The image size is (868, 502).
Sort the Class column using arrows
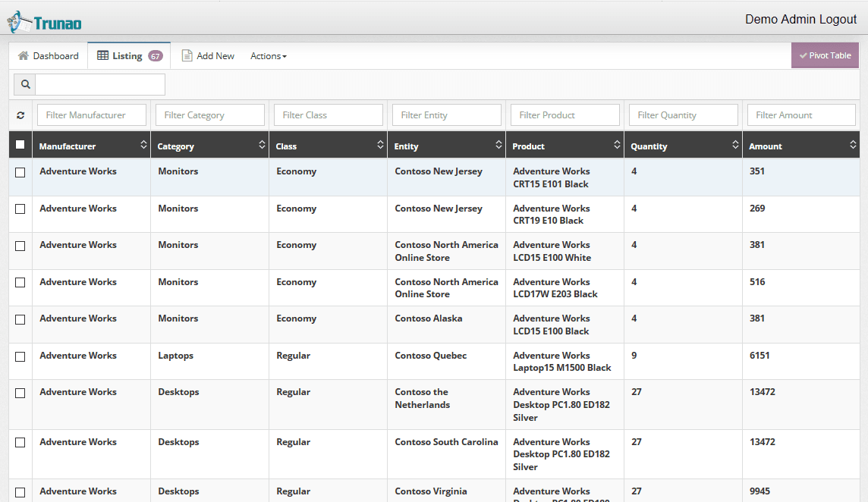pos(380,145)
